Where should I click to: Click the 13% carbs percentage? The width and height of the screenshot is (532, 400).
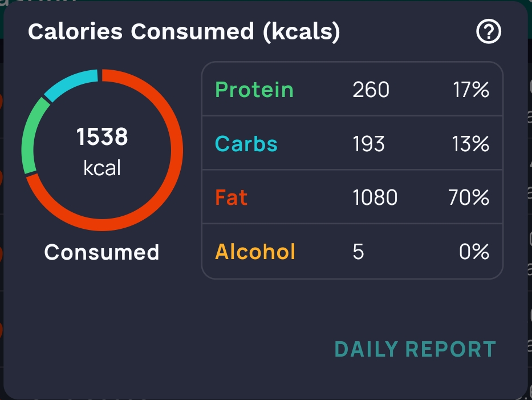[x=471, y=144]
